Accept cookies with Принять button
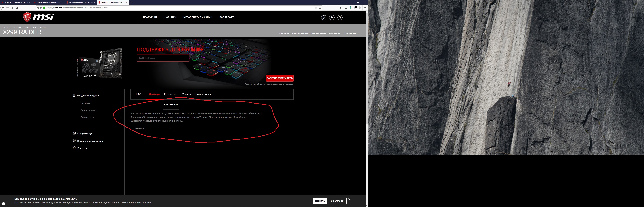Image resolution: width=644 pixels, height=207 pixels. click(x=320, y=201)
